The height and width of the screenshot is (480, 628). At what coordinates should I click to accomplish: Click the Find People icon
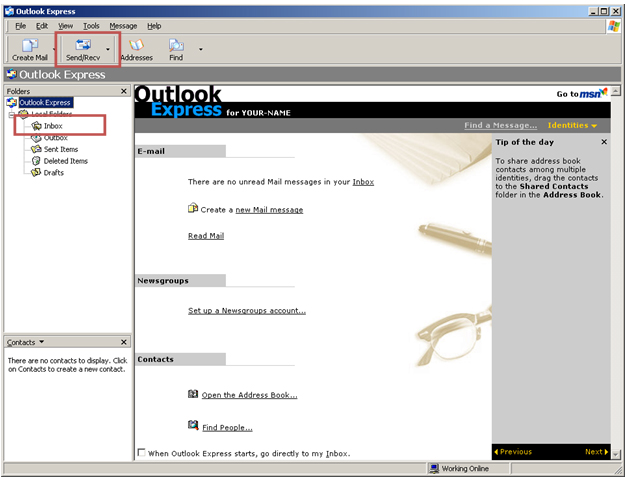tap(193, 425)
